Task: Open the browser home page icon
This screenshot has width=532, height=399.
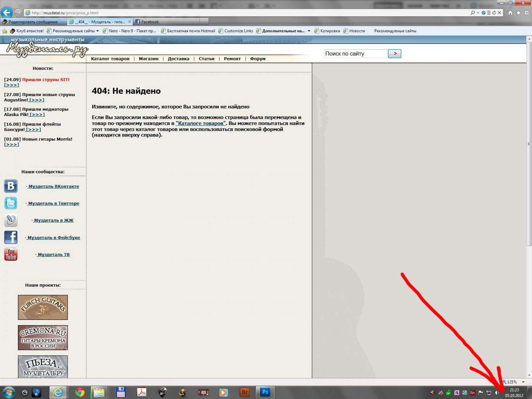Action: (510, 13)
